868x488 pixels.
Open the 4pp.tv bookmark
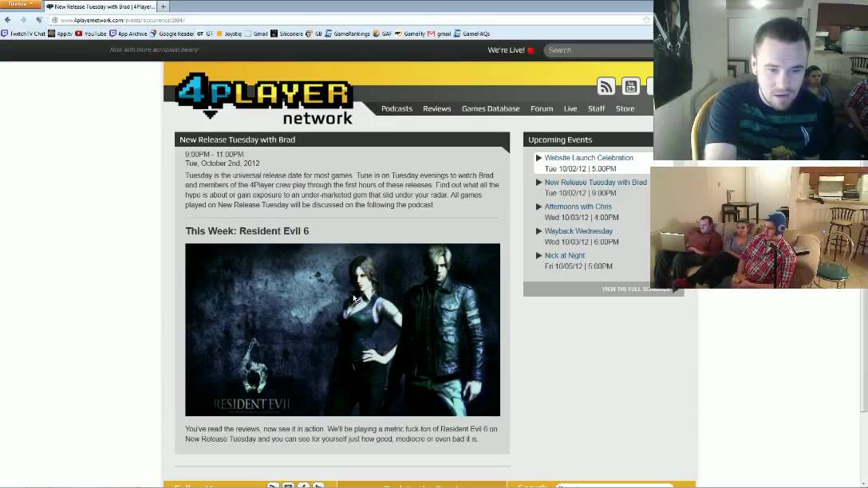click(61, 33)
